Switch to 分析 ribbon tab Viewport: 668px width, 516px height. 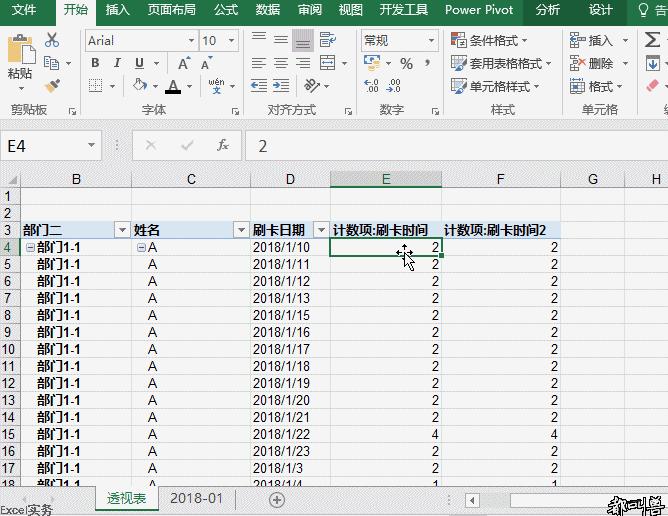(548, 9)
